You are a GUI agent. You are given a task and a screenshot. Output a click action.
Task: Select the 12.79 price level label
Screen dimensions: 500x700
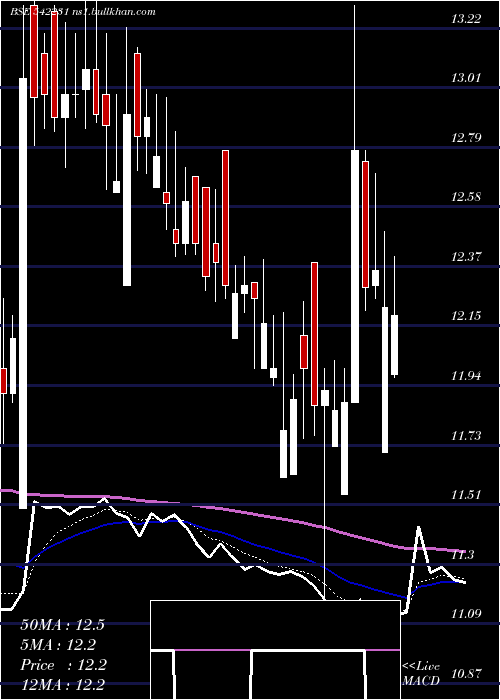(467, 138)
